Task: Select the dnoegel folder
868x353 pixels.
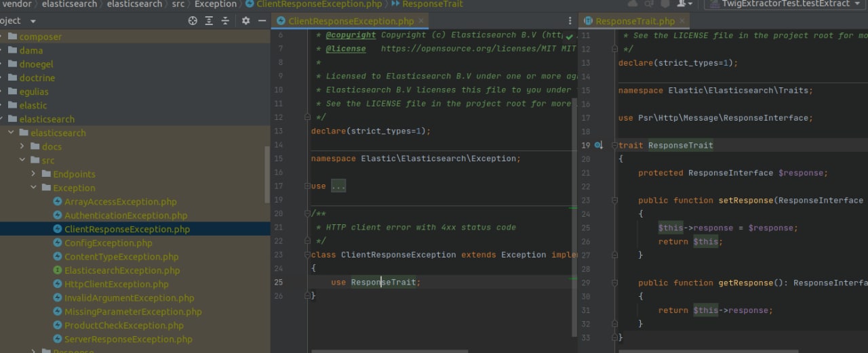Action: pos(36,64)
